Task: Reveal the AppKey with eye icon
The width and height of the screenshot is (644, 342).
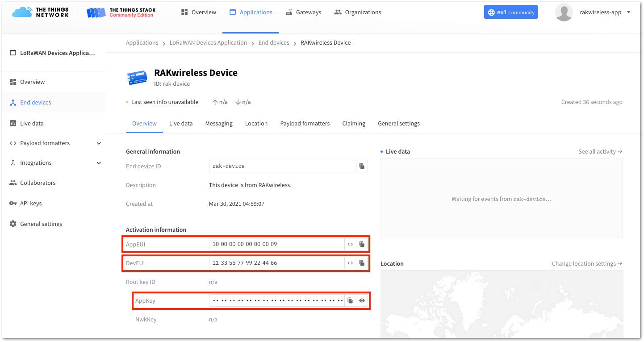Action: (x=362, y=300)
